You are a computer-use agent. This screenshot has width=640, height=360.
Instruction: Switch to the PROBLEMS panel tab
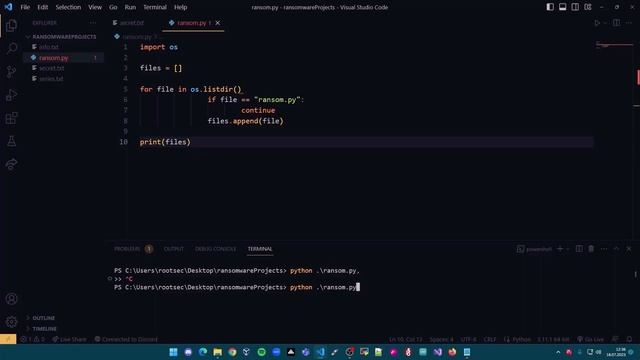point(133,249)
